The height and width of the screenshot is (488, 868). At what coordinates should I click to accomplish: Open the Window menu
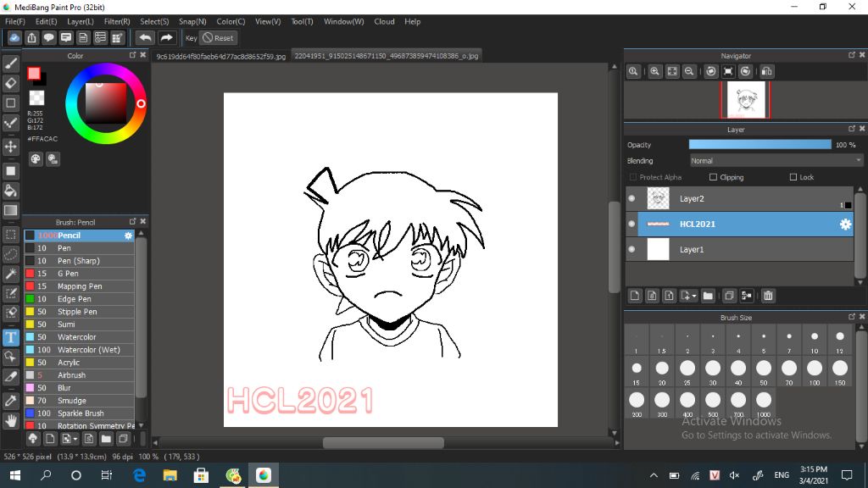(x=344, y=21)
